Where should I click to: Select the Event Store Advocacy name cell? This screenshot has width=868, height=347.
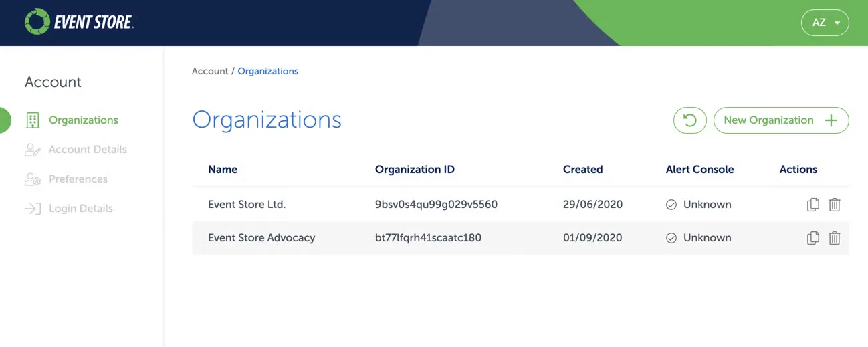[261, 238]
